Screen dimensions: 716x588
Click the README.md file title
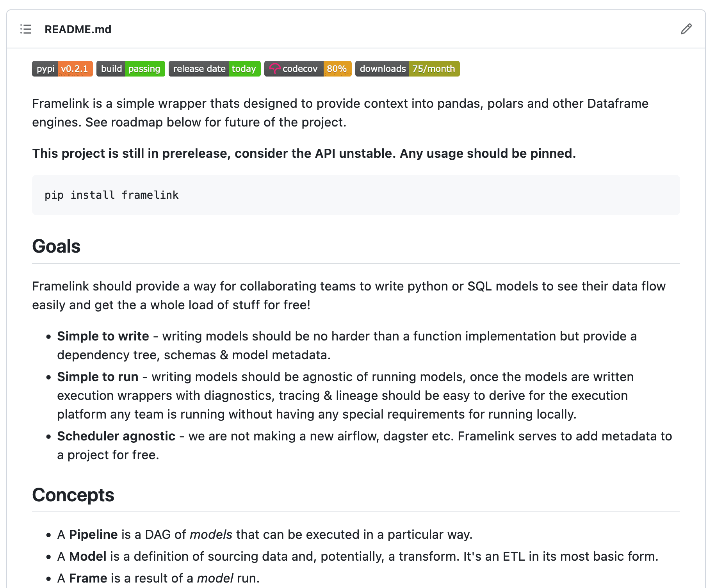click(x=78, y=29)
